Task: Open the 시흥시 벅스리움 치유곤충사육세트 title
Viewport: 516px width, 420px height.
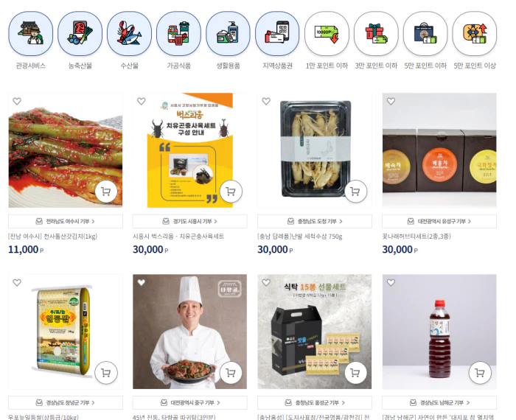Action: (x=178, y=236)
